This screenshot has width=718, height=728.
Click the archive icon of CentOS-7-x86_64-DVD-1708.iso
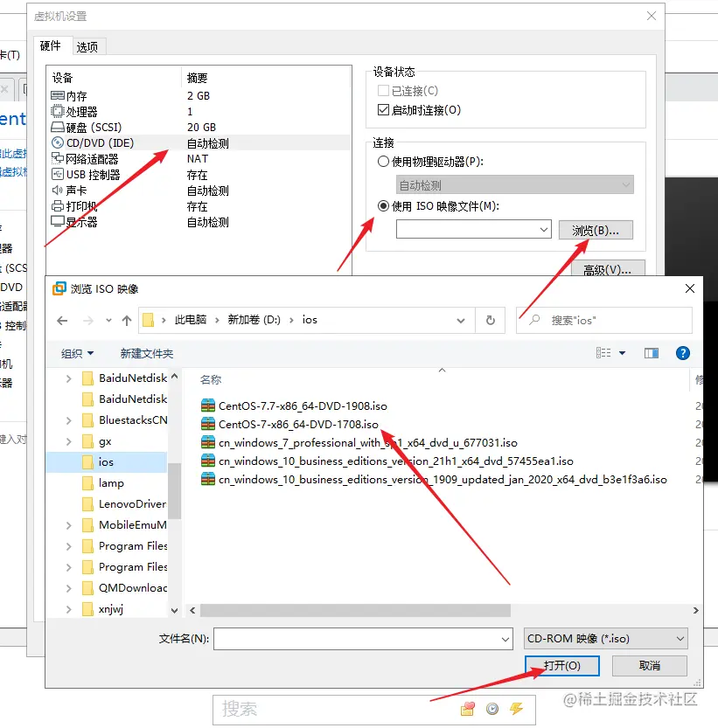click(208, 424)
